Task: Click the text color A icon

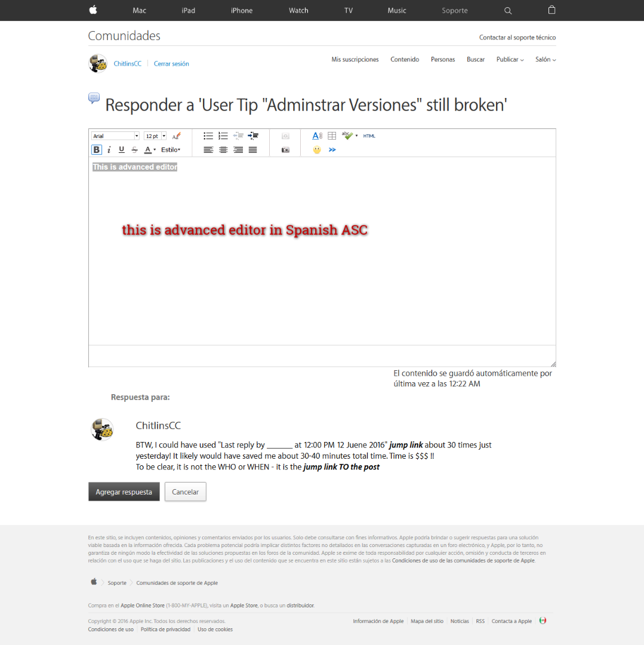Action: (147, 150)
